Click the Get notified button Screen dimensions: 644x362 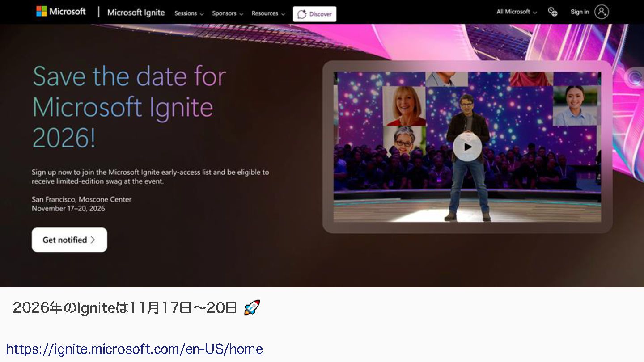[69, 240]
